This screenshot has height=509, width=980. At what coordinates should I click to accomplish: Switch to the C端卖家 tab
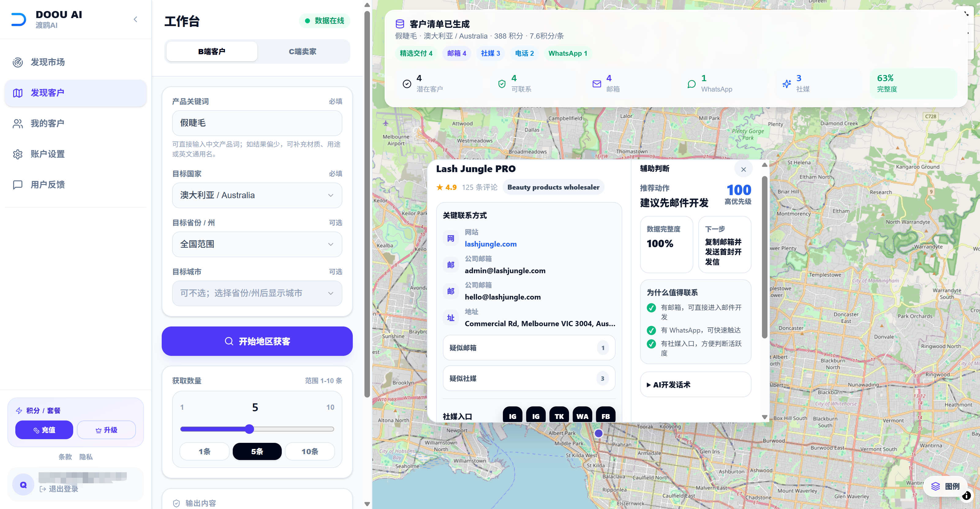click(303, 51)
